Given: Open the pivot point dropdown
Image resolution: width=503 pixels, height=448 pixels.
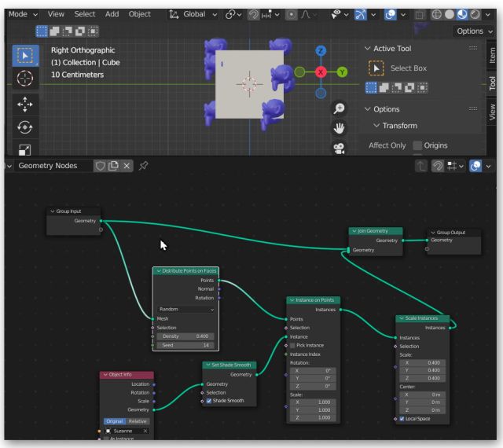Looking at the screenshot, I should 233,14.
